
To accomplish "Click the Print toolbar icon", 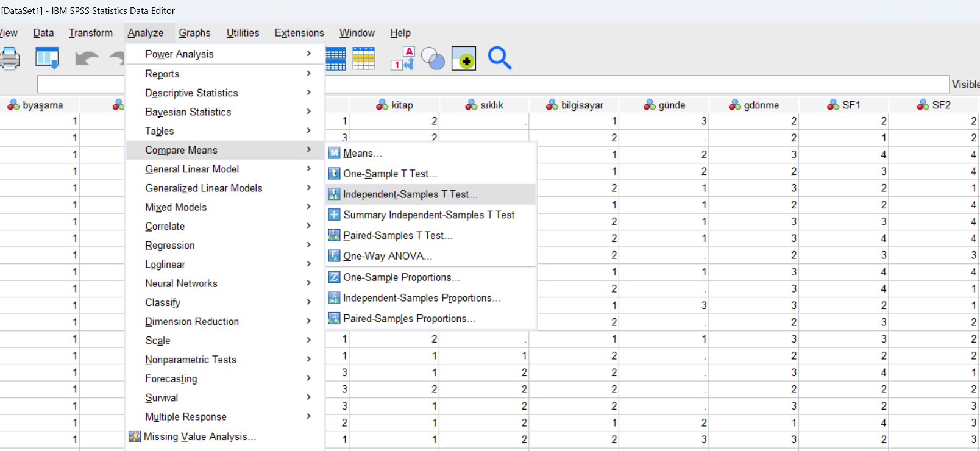I will click(x=10, y=59).
